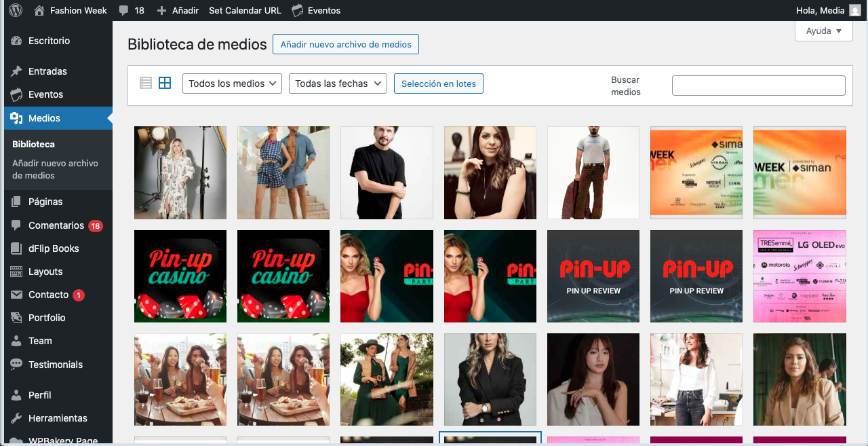Click Añadir nuevo archivo de medios button
The width and height of the screenshot is (868, 446).
(x=346, y=44)
